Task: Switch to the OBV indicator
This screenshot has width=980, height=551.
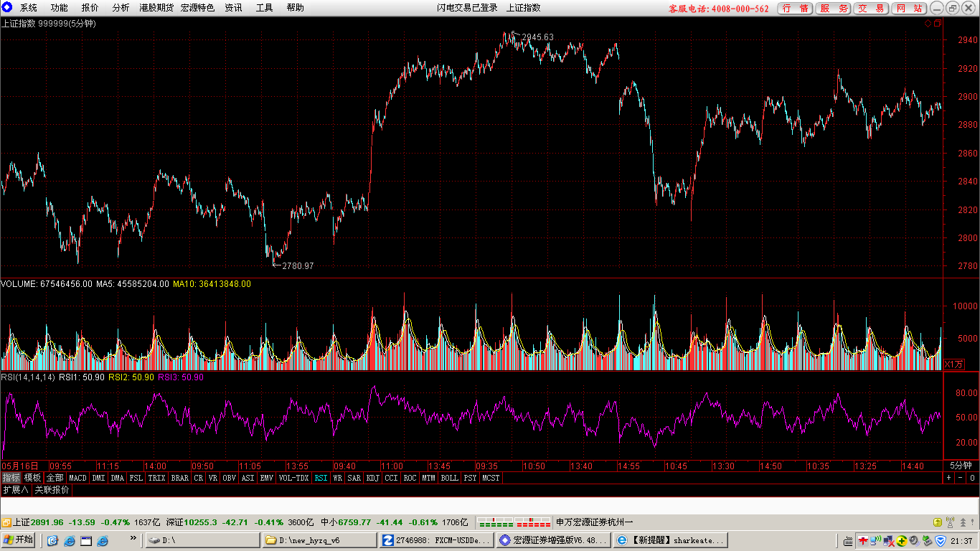Action: coord(229,478)
